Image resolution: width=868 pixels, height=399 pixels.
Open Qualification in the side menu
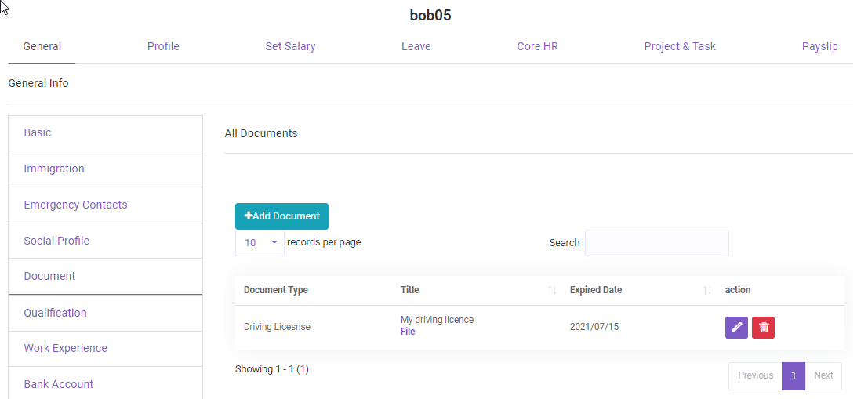pos(55,313)
